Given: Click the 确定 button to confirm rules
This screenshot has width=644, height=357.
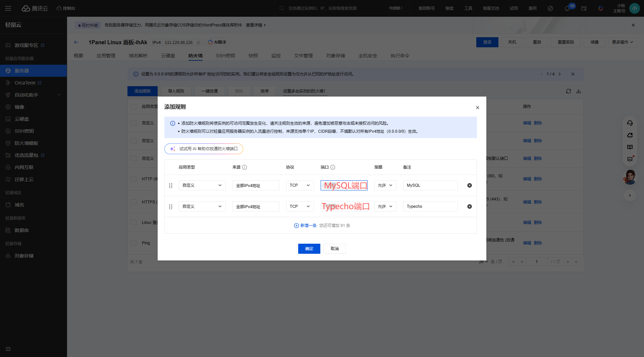Looking at the screenshot, I should click(309, 248).
